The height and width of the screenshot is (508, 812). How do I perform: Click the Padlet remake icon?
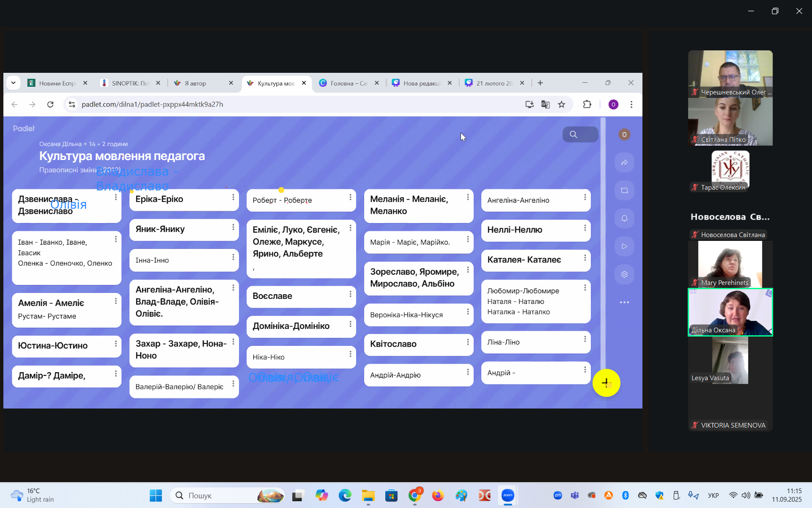pyautogui.click(x=624, y=190)
